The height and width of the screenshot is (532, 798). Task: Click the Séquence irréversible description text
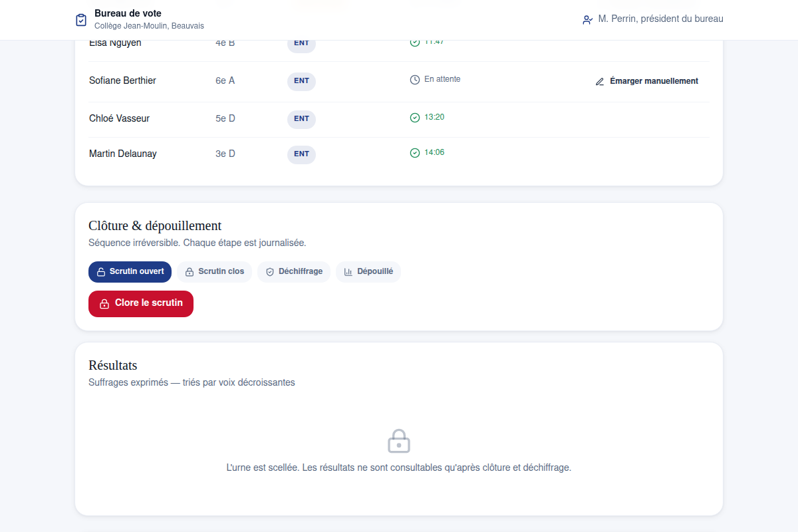[197, 243]
